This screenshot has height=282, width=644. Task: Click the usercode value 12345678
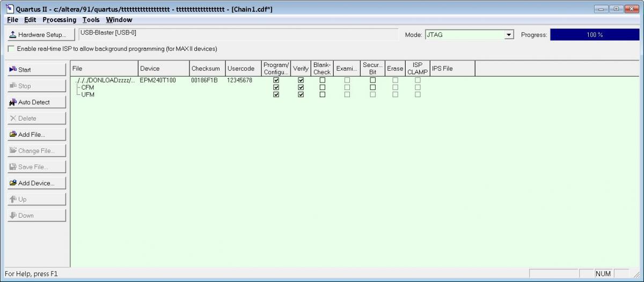pyautogui.click(x=240, y=80)
